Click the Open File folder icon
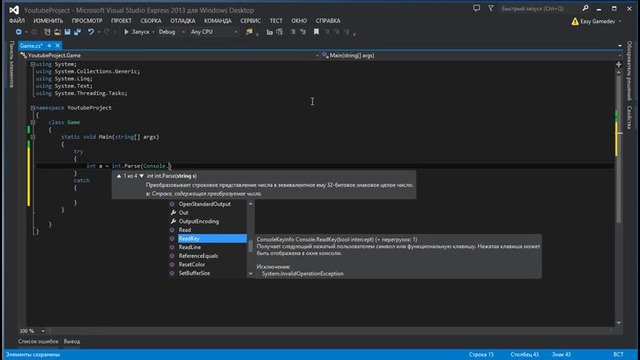Viewport: 640px width, 360px height. [x=57, y=32]
